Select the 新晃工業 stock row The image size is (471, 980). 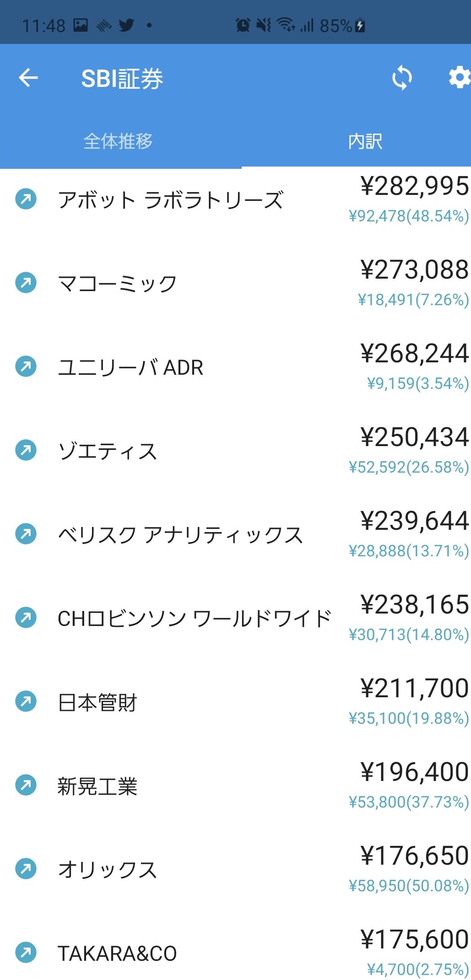(235, 785)
